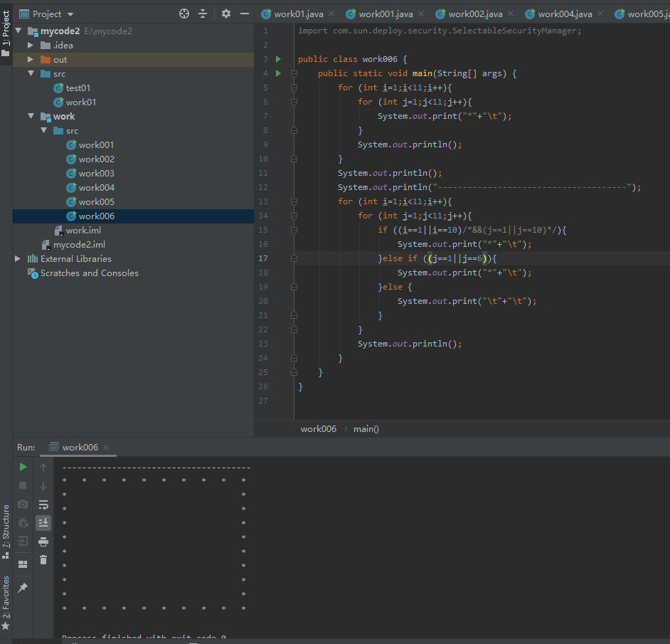
Task: Fold the if block at line 15
Action: pos(294,230)
